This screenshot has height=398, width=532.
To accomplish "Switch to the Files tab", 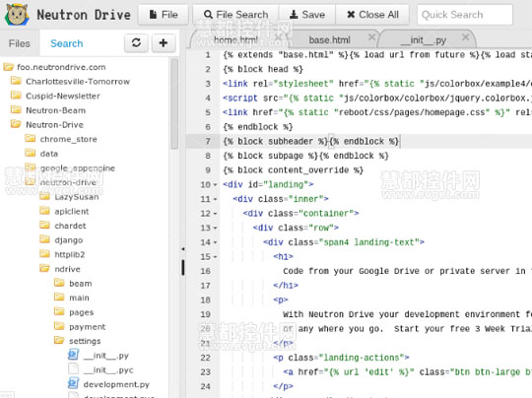I will point(20,43).
